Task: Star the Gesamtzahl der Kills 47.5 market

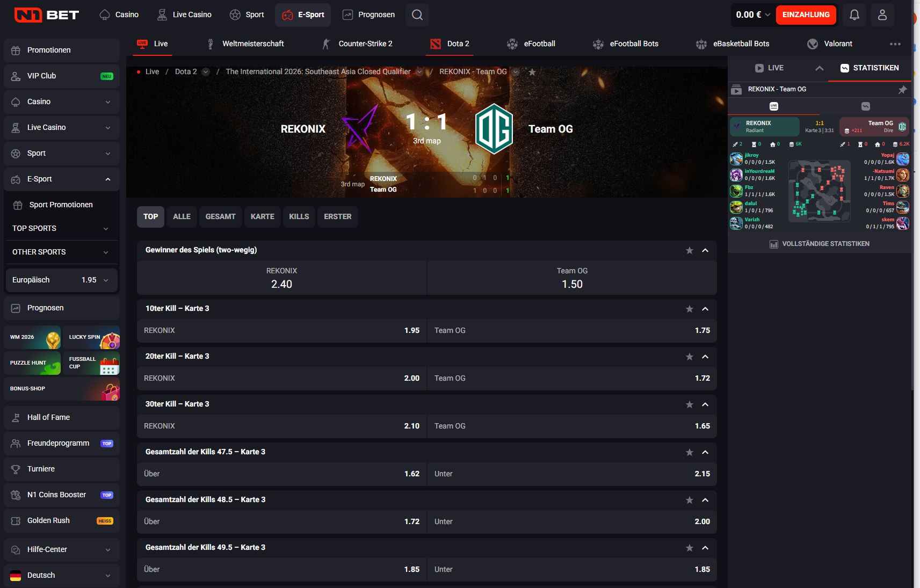Action: (x=690, y=453)
